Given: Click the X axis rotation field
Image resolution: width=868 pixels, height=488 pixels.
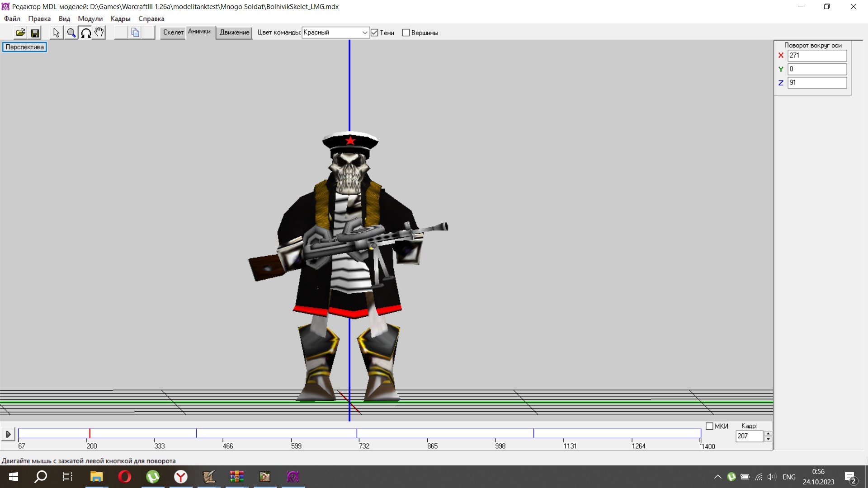Looking at the screenshot, I should pos(816,56).
